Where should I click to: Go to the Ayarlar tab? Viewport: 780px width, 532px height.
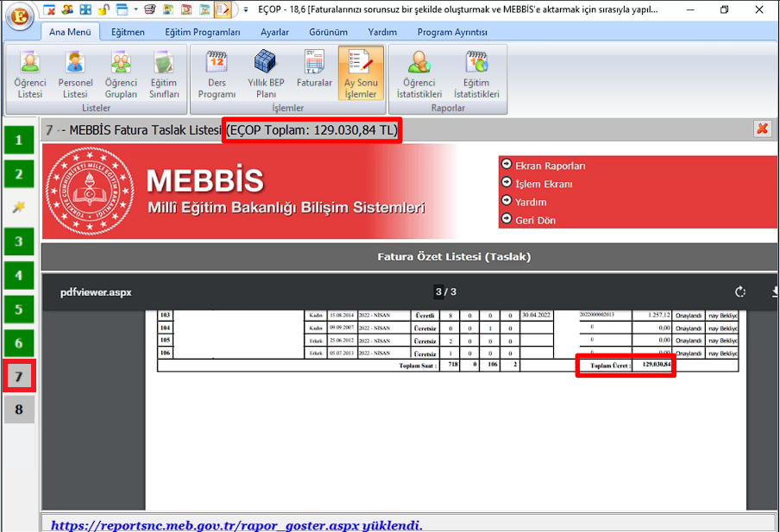(274, 32)
